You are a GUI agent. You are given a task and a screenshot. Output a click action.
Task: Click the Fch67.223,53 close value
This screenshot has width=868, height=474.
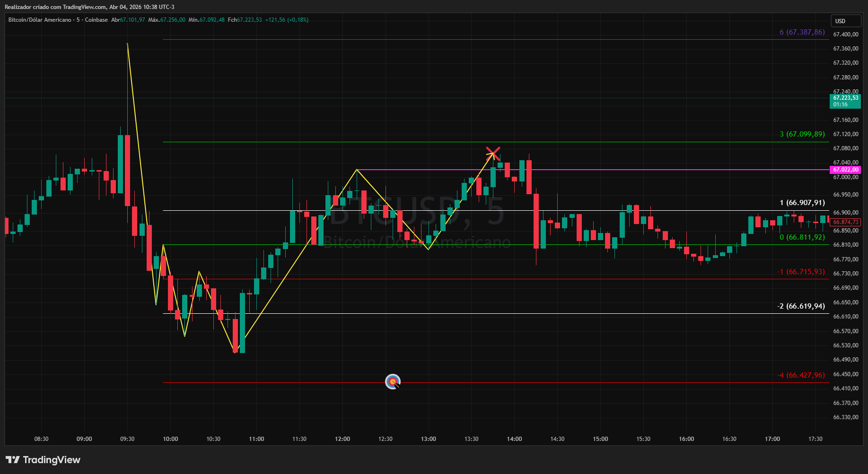(245, 20)
